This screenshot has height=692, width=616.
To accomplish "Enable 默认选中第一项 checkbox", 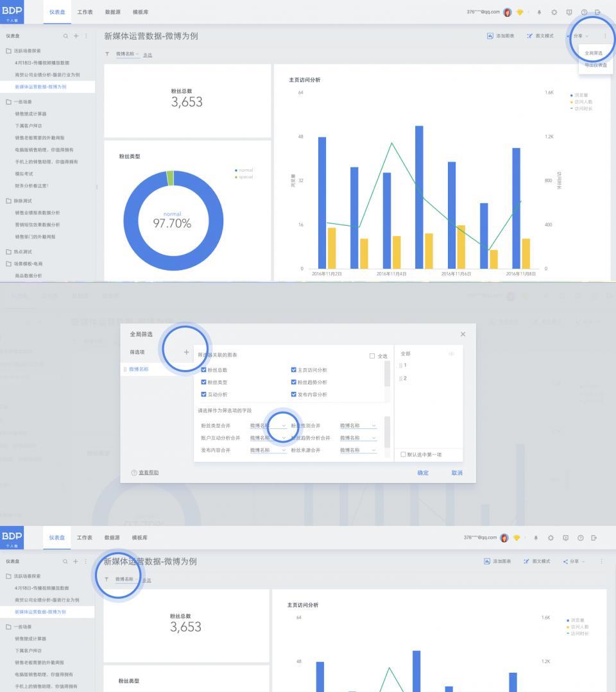I will (403, 454).
